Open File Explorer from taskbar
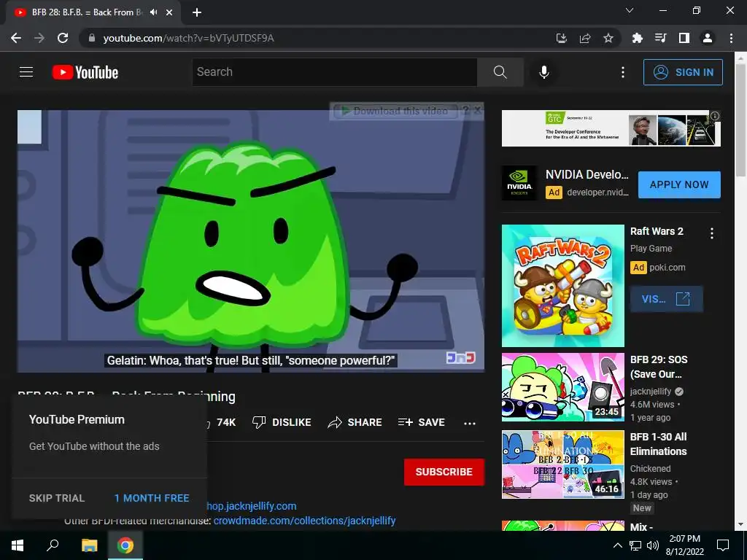This screenshot has width=747, height=560. [x=89, y=545]
